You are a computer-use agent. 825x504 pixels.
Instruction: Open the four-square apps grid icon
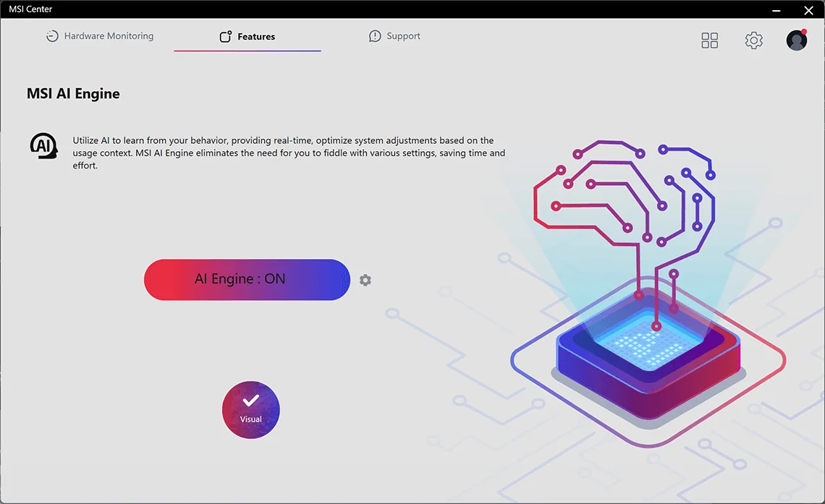(x=709, y=40)
